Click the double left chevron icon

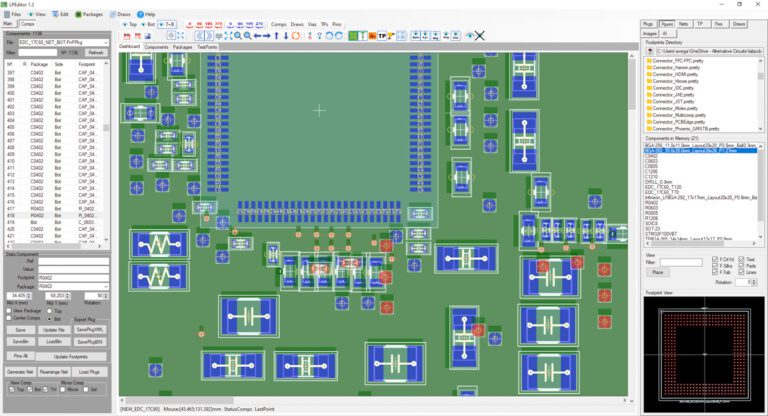(199, 36)
